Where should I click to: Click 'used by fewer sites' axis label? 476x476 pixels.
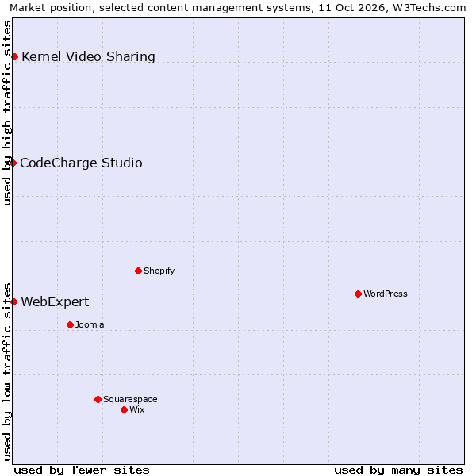click(82, 470)
